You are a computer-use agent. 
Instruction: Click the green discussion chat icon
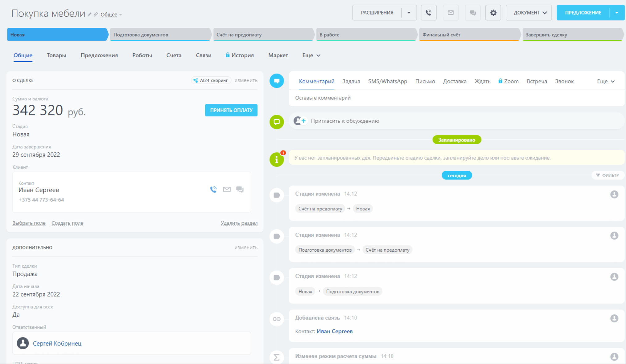tap(277, 122)
